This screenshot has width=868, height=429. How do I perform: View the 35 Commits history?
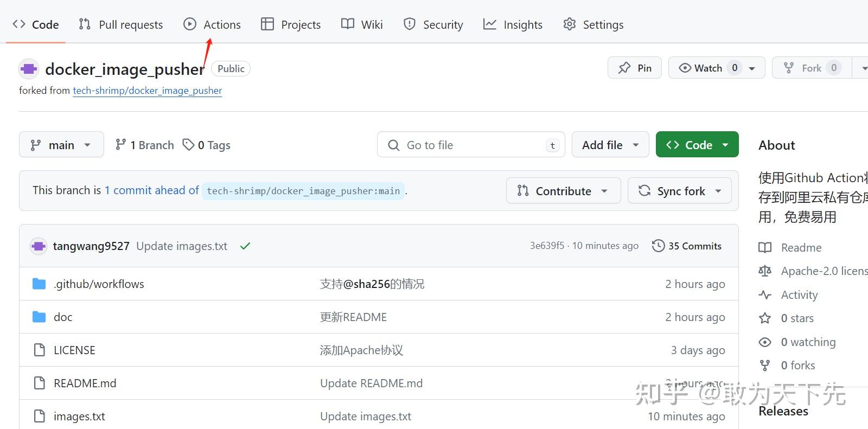coord(687,246)
